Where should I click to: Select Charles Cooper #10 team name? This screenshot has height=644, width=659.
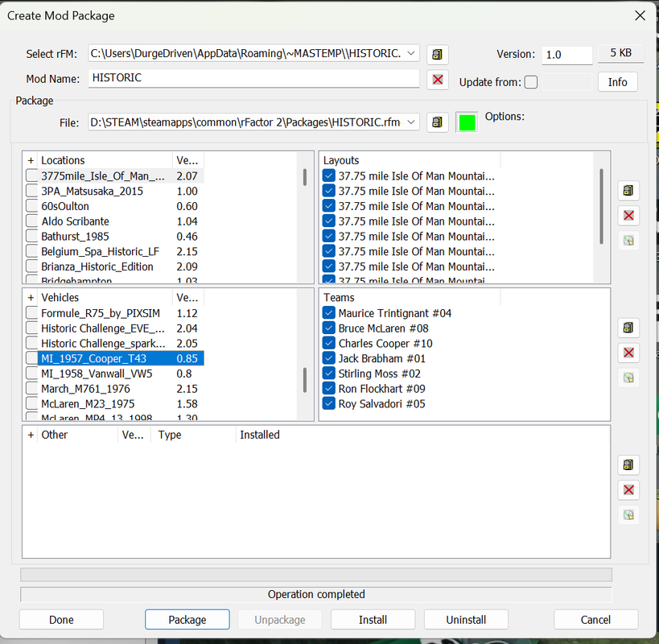click(385, 344)
